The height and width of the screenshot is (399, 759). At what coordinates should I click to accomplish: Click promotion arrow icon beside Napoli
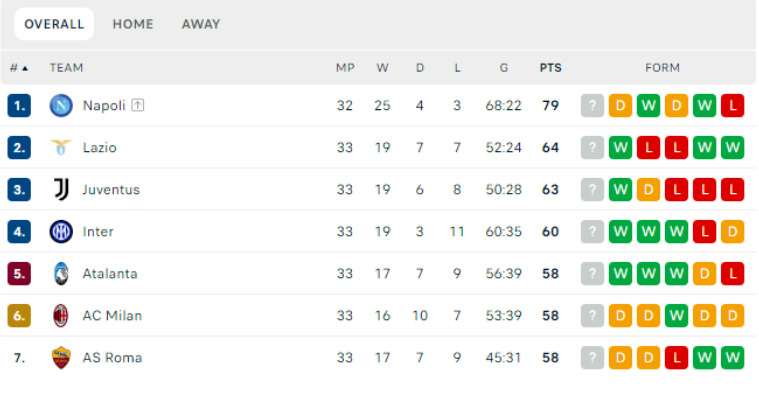click(137, 105)
